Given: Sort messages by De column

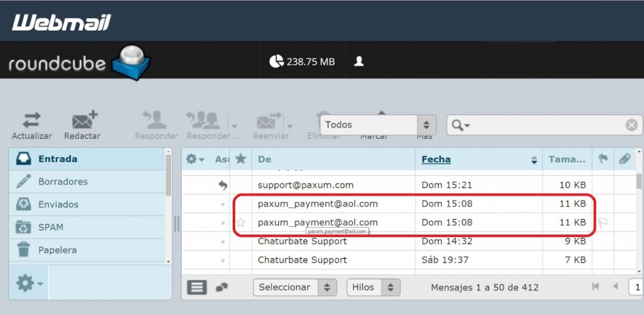Looking at the screenshot, I should pos(265,159).
